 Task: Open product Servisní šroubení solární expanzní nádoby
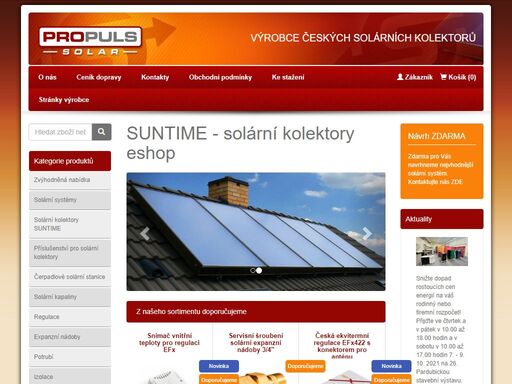coord(256,343)
